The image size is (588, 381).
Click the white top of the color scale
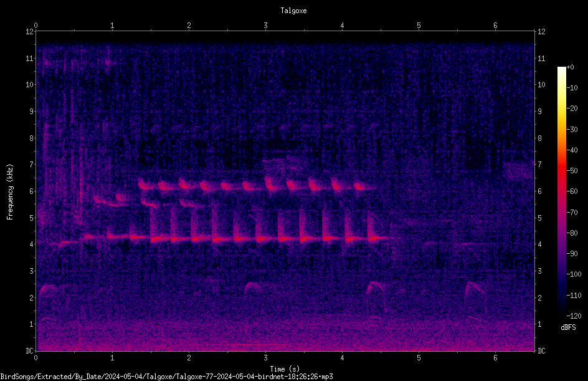click(x=561, y=70)
